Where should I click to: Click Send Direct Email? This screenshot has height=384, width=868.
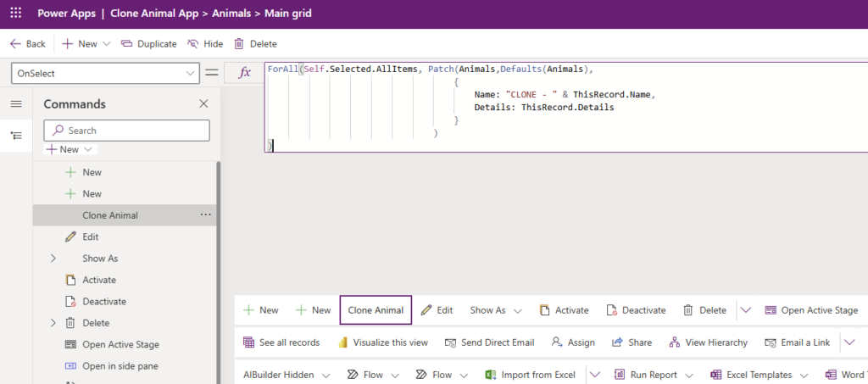(x=489, y=342)
